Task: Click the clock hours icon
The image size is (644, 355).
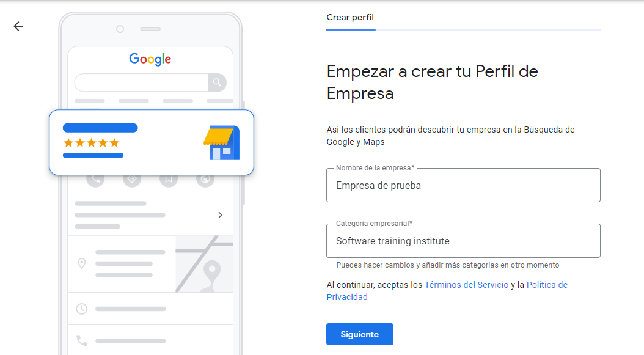Action: click(x=82, y=309)
